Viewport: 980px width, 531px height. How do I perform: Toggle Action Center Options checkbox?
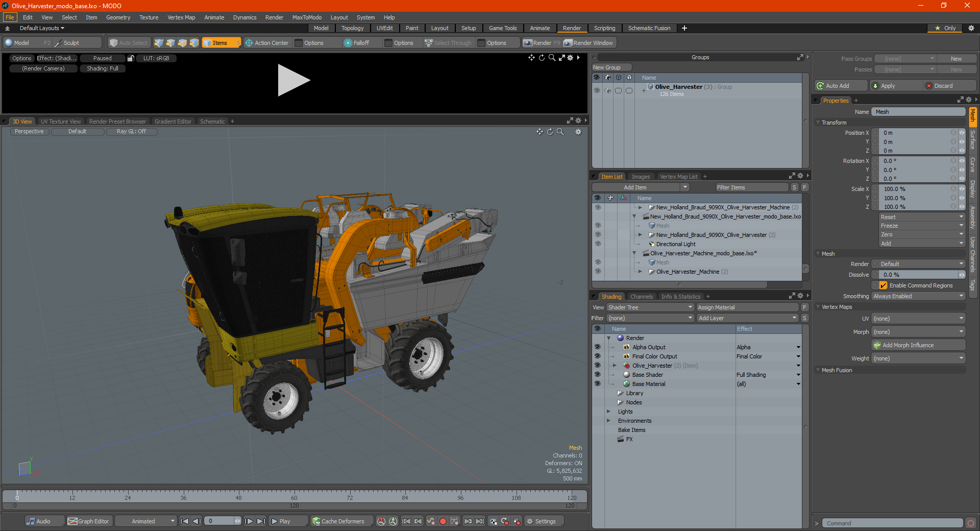[299, 43]
